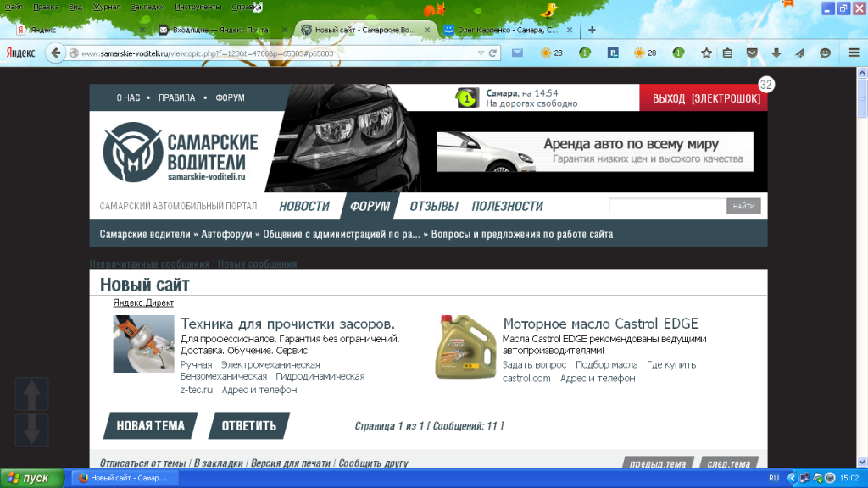Click 'Версия для печати' link
868x488 pixels.
291,463
